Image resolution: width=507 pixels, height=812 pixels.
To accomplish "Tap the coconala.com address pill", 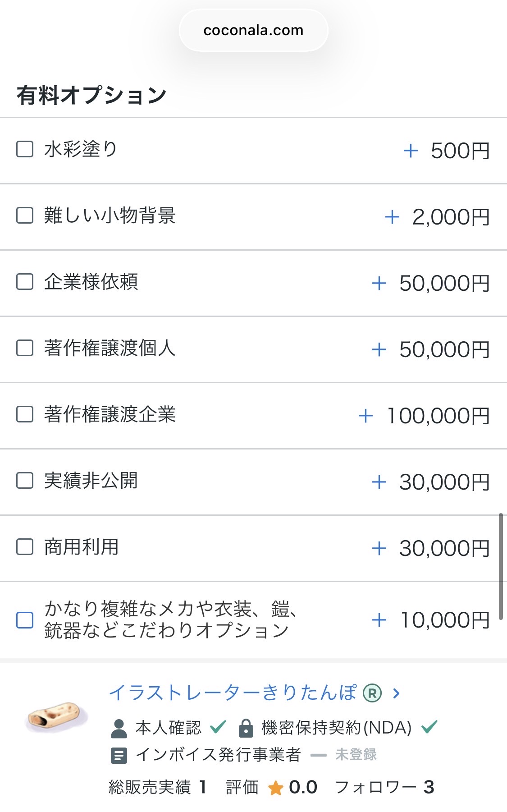I will pos(253,30).
